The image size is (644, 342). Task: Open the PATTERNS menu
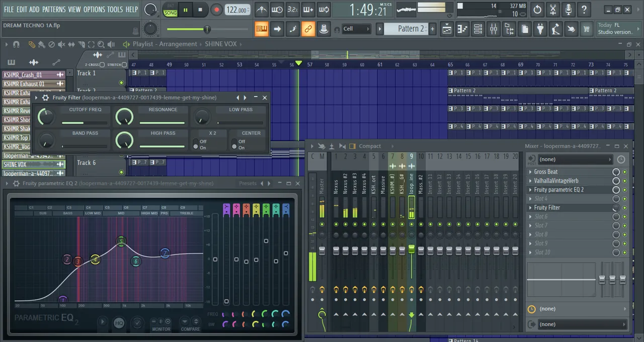coord(53,10)
